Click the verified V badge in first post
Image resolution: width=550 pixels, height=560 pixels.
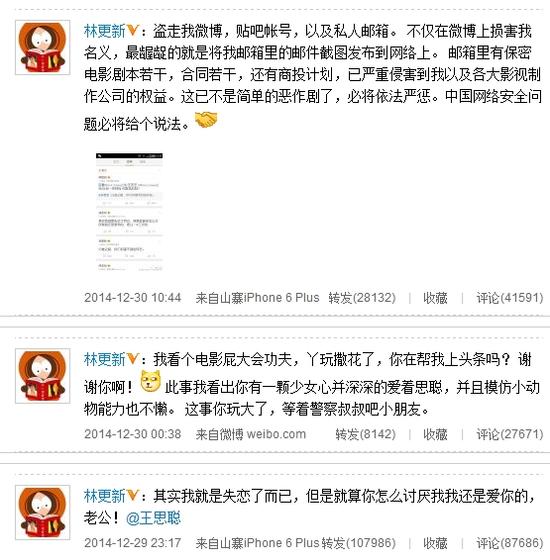(x=132, y=31)
